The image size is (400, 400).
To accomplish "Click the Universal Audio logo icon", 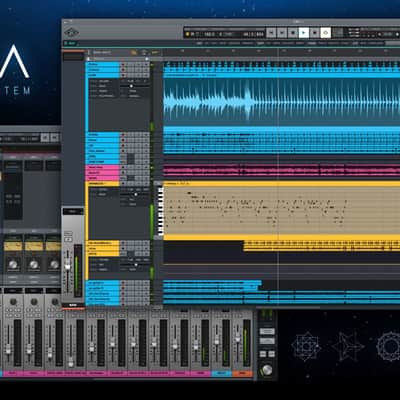I will pos(71,33).
